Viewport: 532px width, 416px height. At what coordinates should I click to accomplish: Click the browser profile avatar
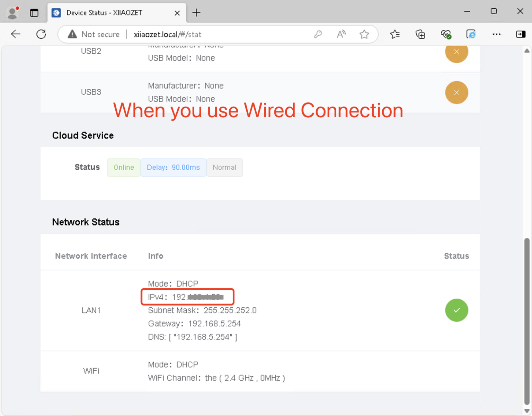13,12
